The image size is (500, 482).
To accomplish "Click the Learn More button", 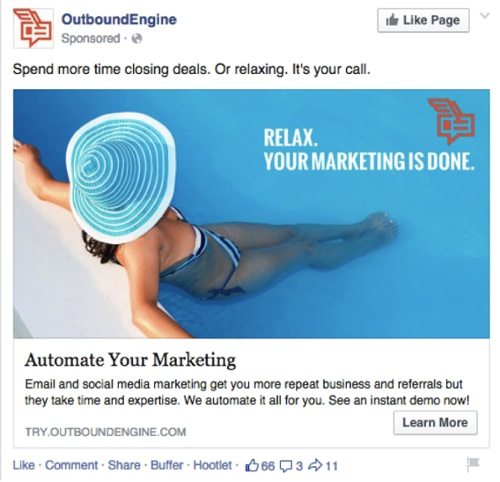I will [435, 423].
